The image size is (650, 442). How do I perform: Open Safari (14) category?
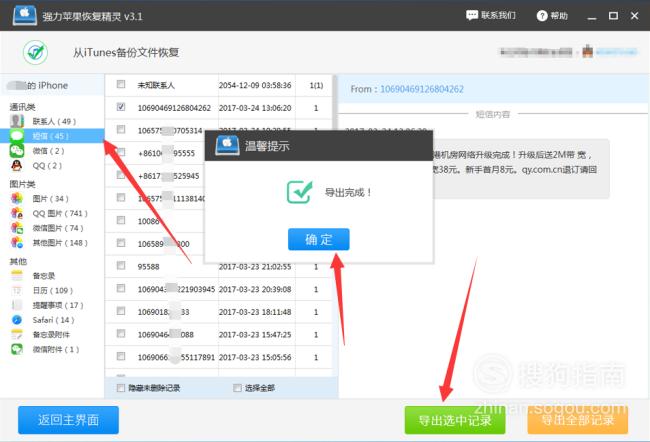pos(43,320)
